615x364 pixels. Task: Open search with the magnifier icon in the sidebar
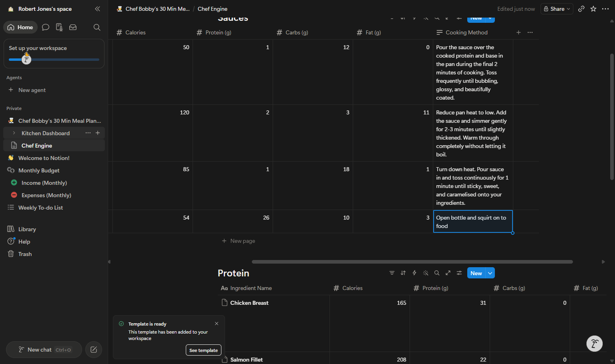click(x=97, y=27)
